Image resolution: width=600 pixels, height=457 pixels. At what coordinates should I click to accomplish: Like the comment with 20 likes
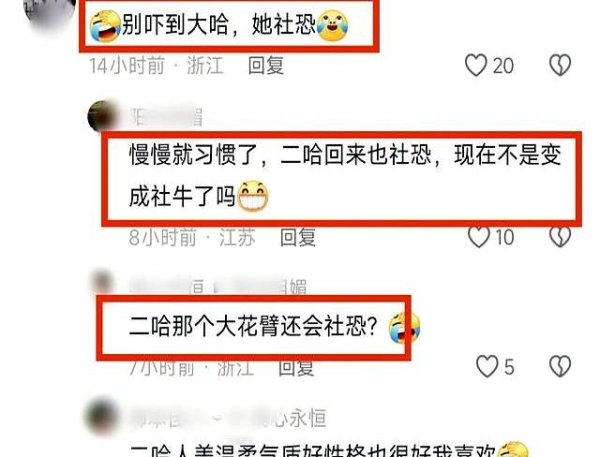tap(476, 65)
